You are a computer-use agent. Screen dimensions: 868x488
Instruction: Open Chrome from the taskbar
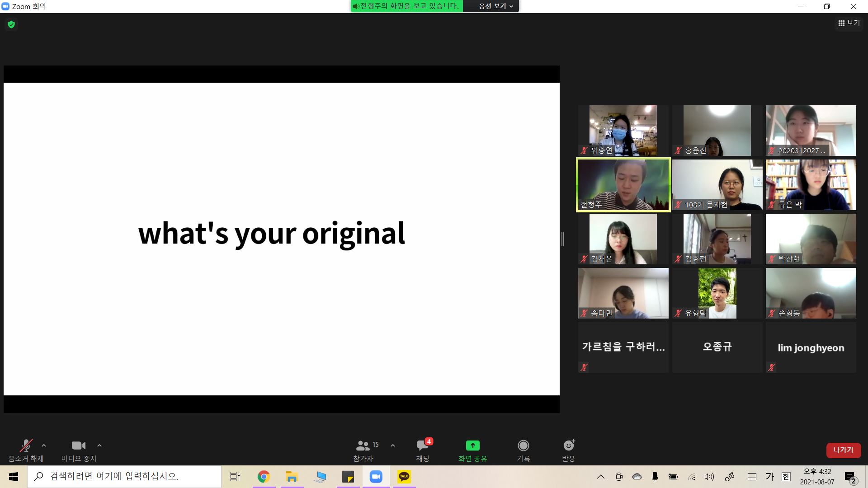click(264, 477)
